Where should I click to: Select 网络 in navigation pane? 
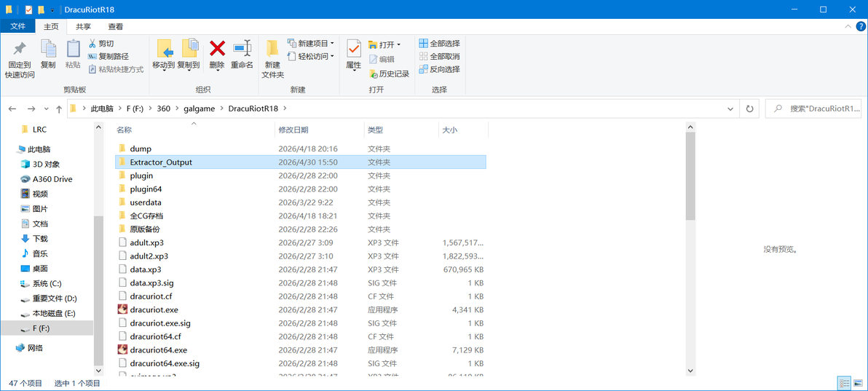coord(29,348)
